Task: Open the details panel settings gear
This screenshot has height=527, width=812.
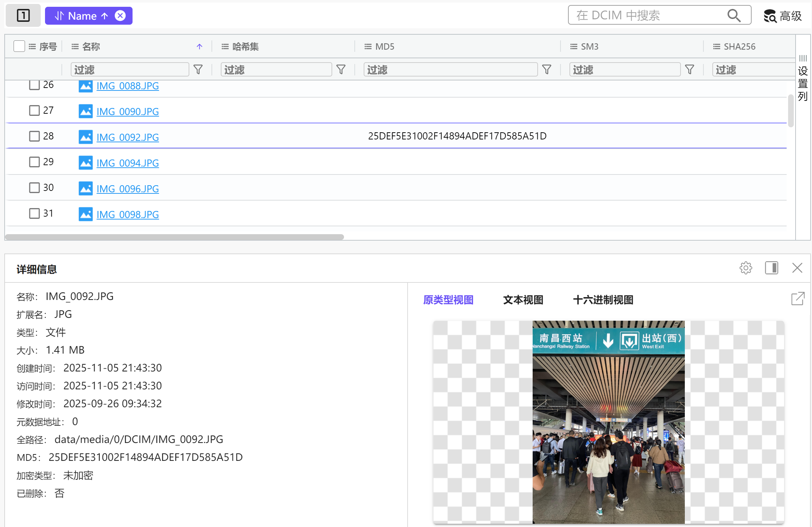Action: [746, 268]
